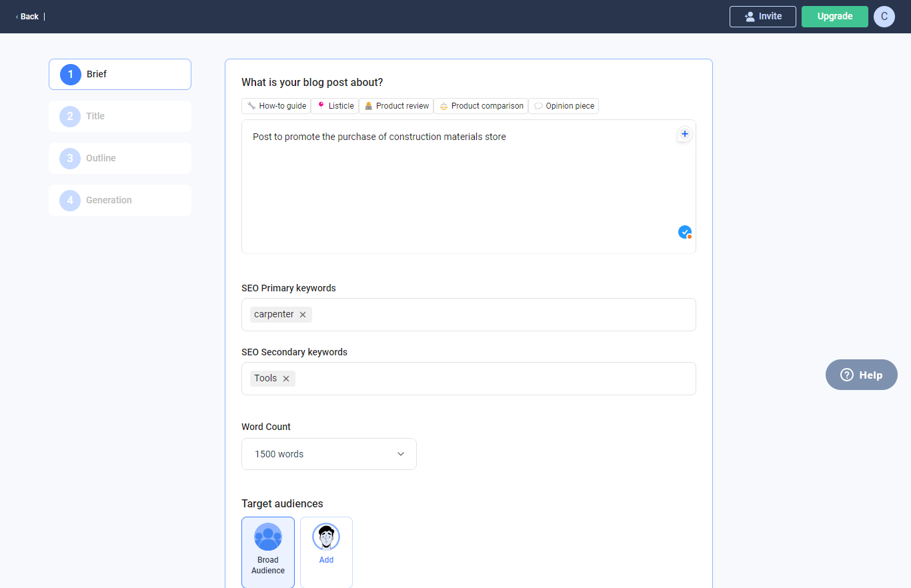Screen dimensions: 911x588
Task: Select the Broad Audience card
Action: [267, 552]
